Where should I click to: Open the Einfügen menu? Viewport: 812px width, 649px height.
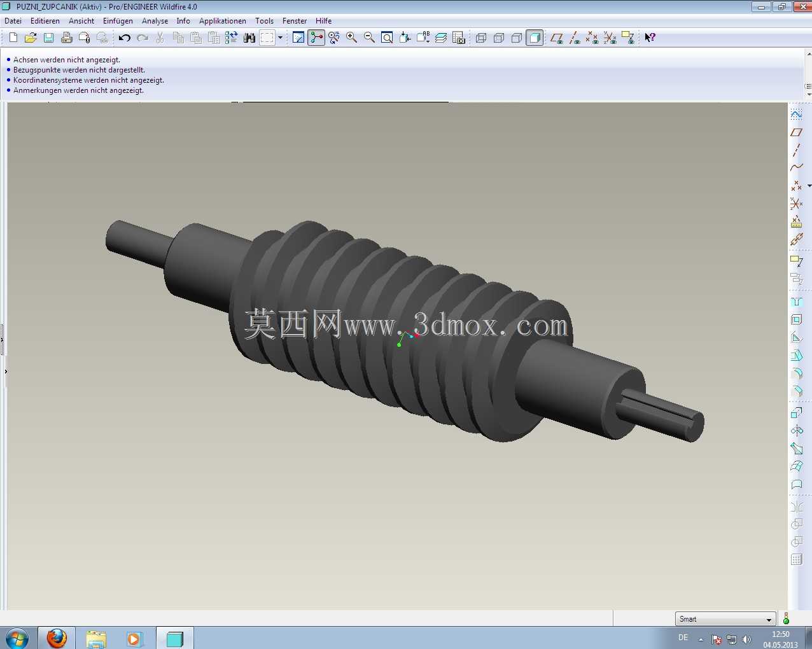(x=118, y=21)
